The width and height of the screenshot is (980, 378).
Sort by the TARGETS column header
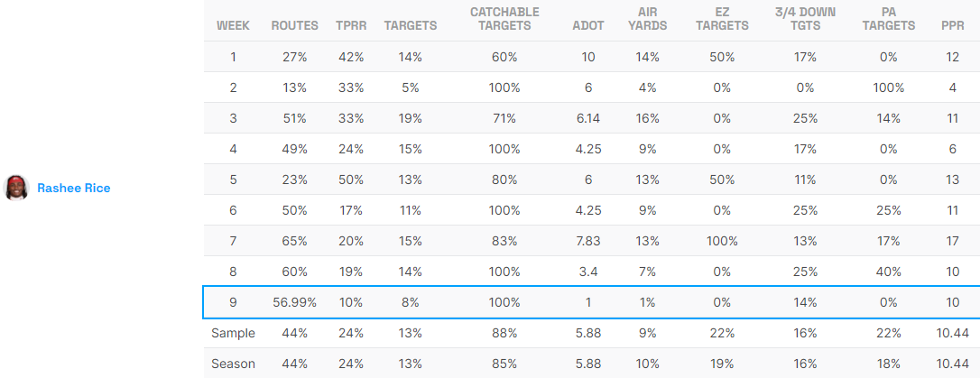click(x=410, y=25)
